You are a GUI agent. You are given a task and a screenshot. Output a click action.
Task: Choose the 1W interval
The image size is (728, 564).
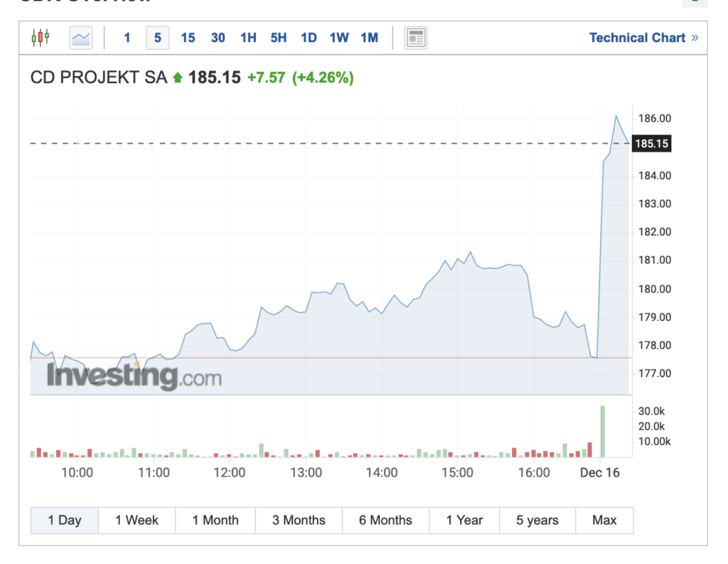pyautogui.click(x=339, y=38)
